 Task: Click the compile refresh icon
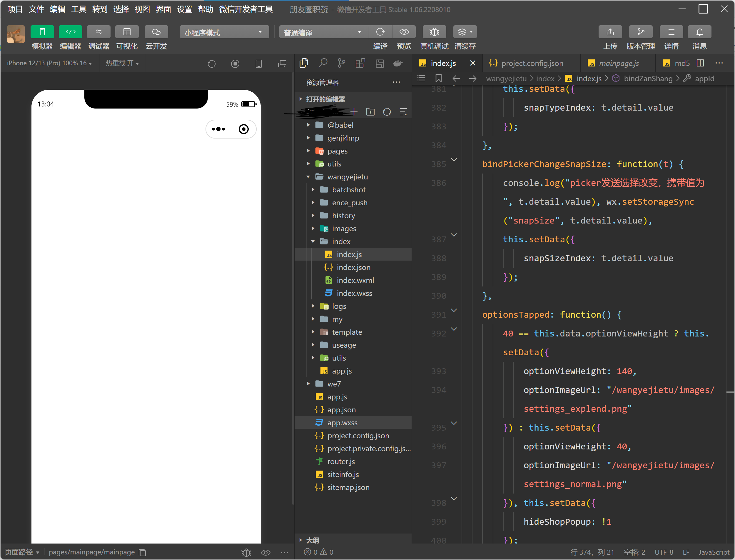[x=380, y=32]
